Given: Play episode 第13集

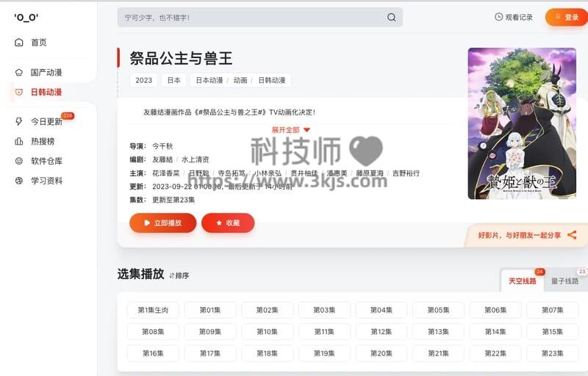Looking at the screenshot, I should [438, 332].
